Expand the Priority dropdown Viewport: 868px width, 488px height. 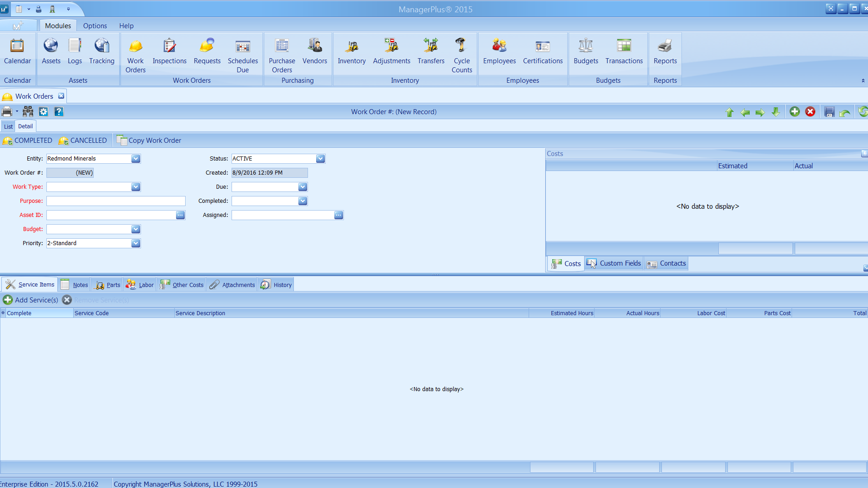136,243
